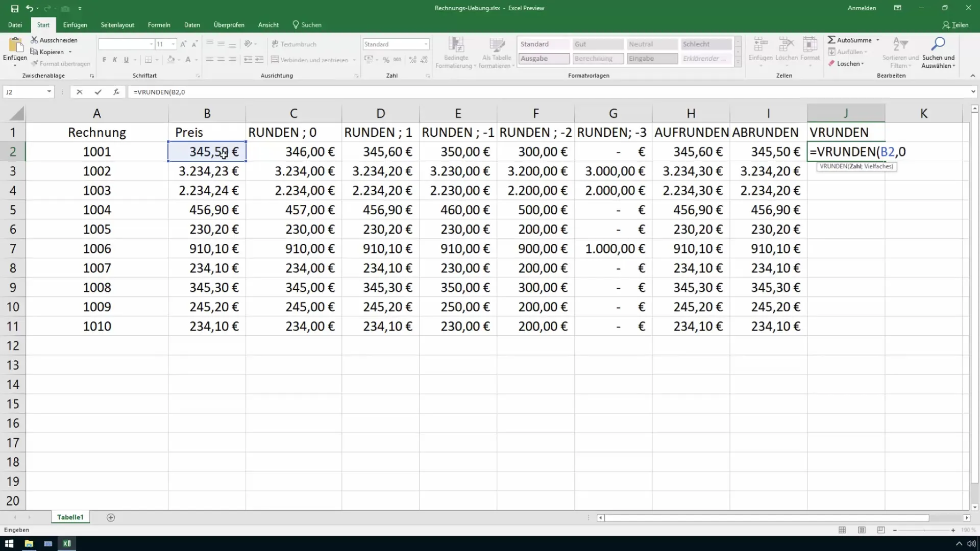Click the Teilen share button

955,24
